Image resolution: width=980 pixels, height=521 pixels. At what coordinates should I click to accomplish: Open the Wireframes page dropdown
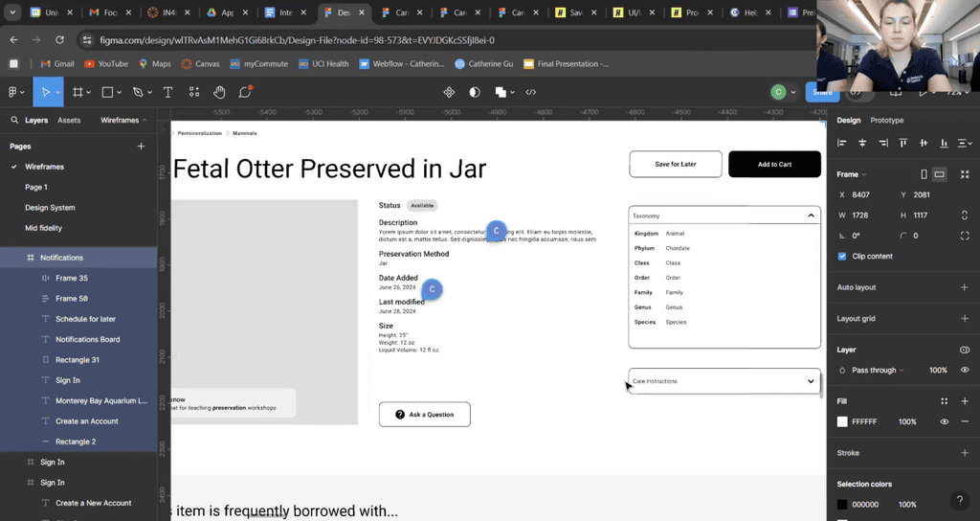point(123,120)
